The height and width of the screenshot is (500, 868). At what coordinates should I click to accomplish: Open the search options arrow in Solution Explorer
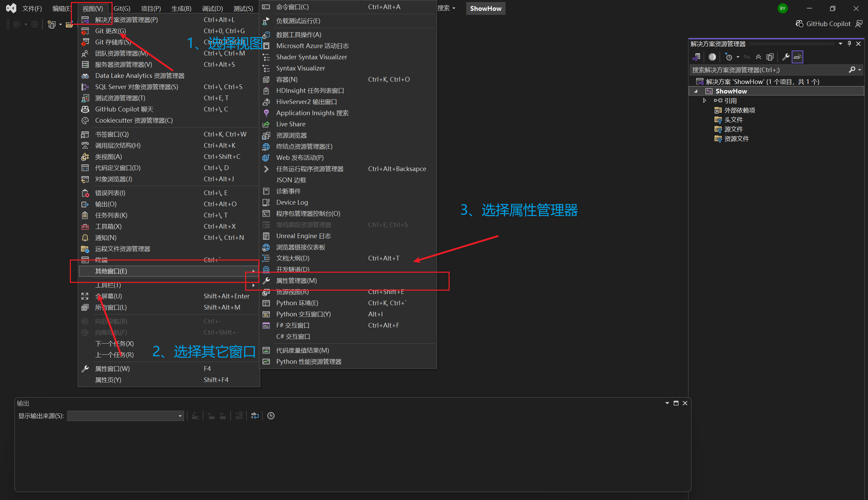(x=860, y=70)
